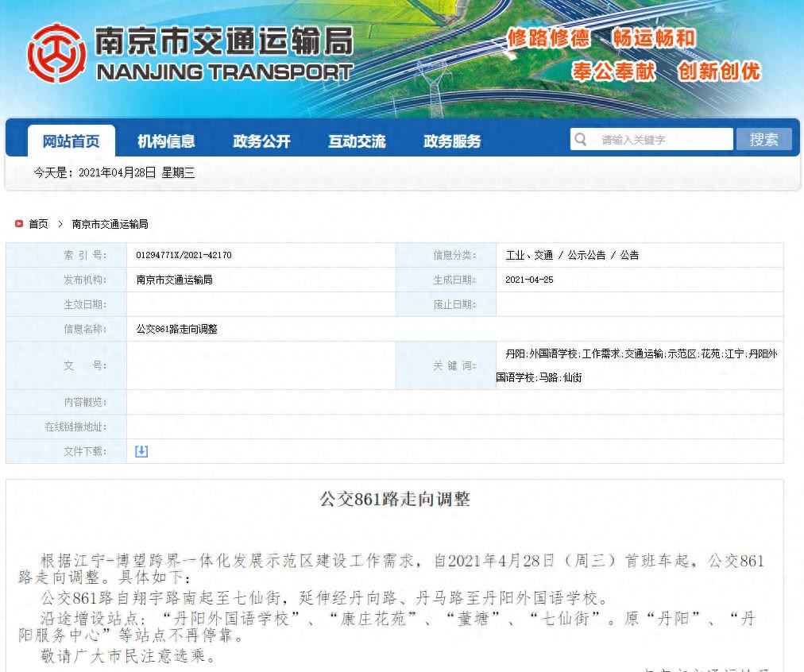Click the magnifier icon in search box

[x=581, y=140]
